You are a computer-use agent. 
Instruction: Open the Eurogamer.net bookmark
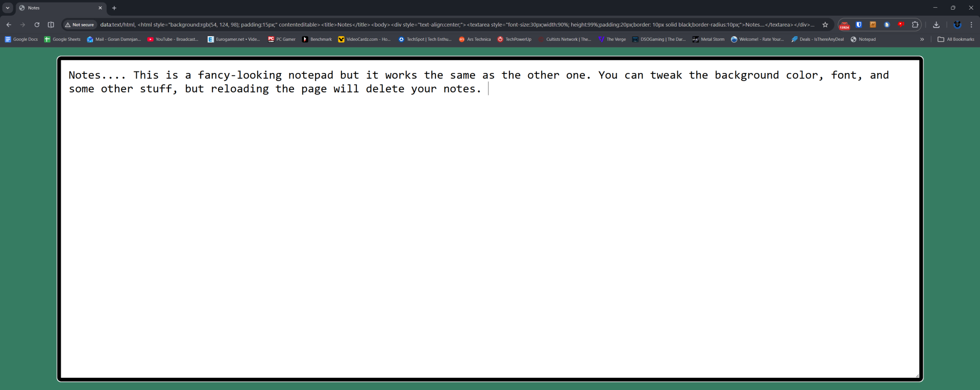(234, 39)
